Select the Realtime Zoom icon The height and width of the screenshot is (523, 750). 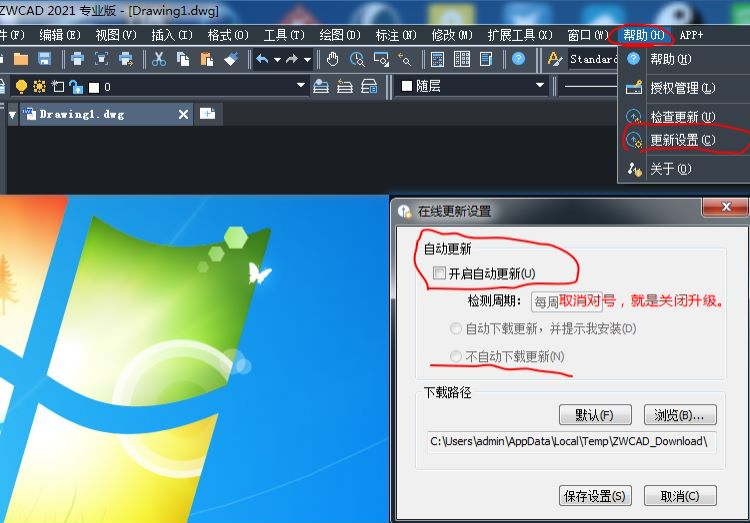click(357, 59)
